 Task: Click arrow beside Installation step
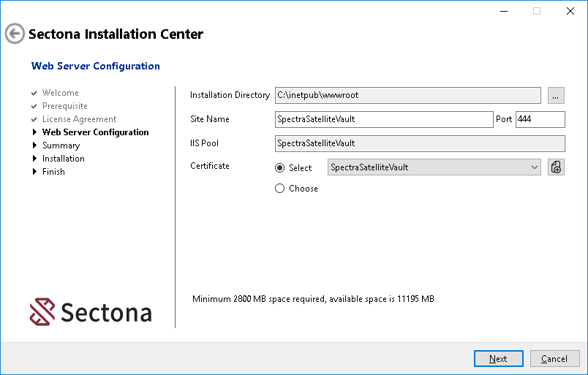pyautogui.click(x=34, y=159)
